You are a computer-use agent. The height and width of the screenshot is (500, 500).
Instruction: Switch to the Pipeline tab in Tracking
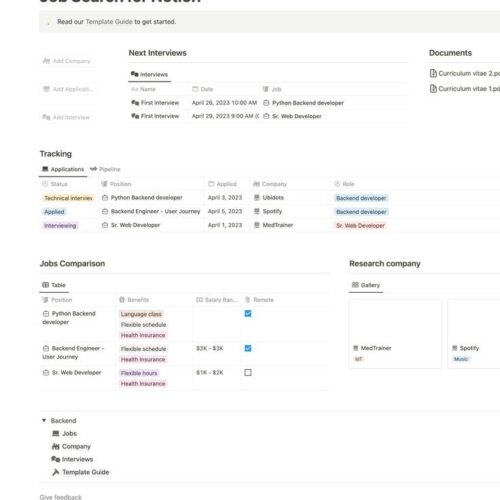point(105,169)
